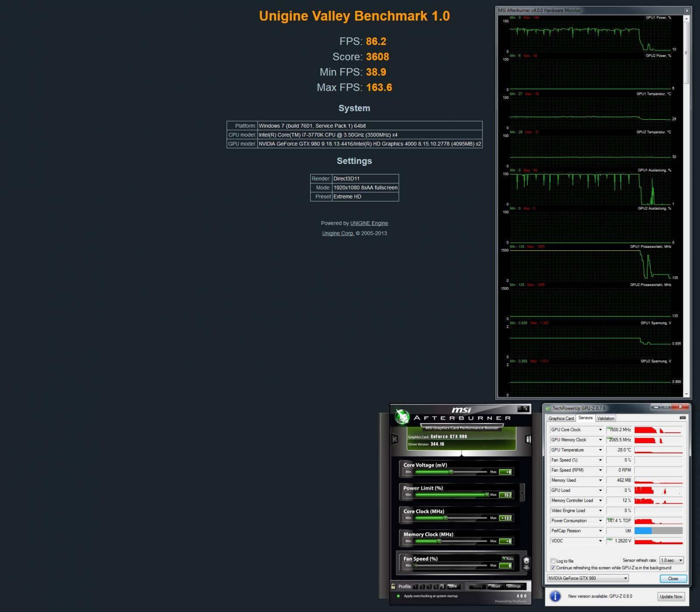Click Update Now for GPU-Z 0.8.0

[671, 597]
